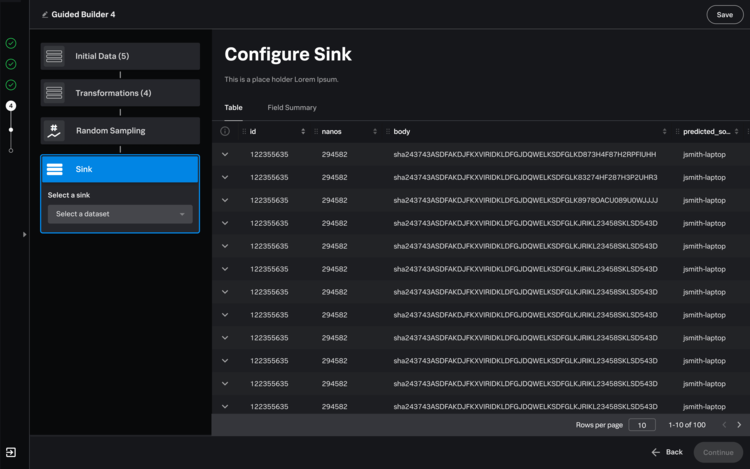Click the Guided Builder 4 title
The image size is (750, 469).
coord(83,15)
